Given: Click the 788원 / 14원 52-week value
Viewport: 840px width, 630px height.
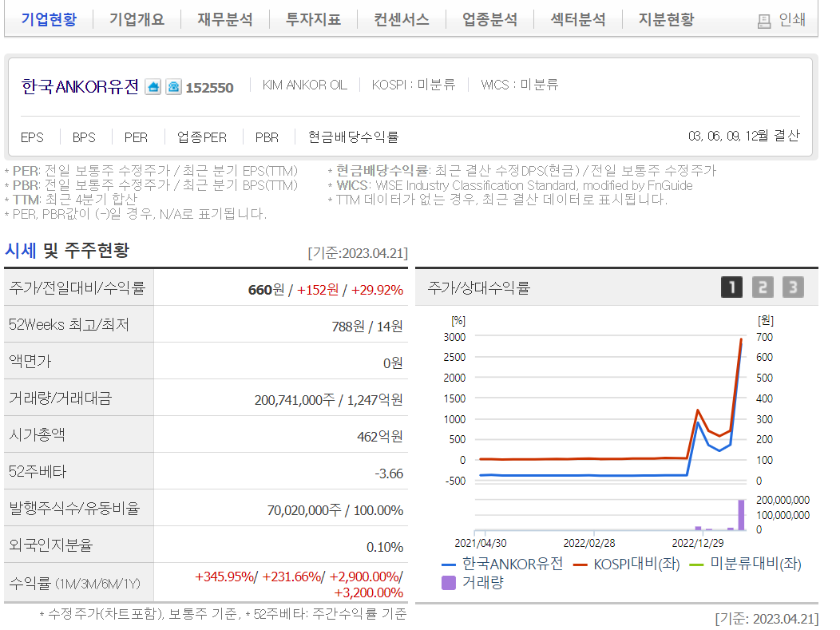Looking at the screenshot, I should [367, 327].
